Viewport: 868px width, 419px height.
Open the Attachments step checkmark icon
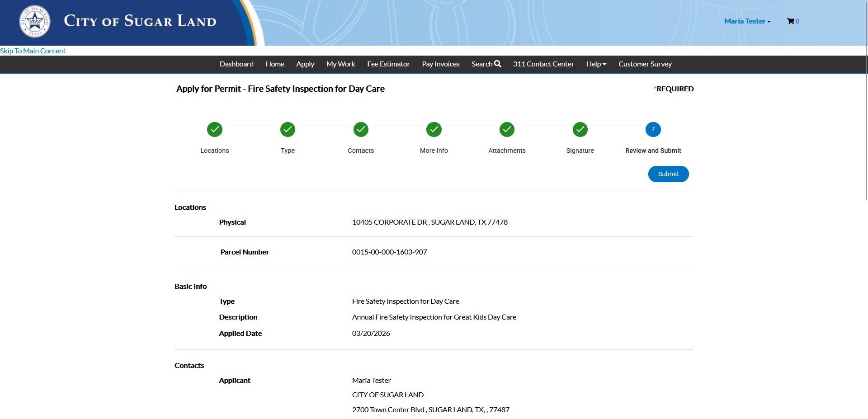click(x=507, y=130)
